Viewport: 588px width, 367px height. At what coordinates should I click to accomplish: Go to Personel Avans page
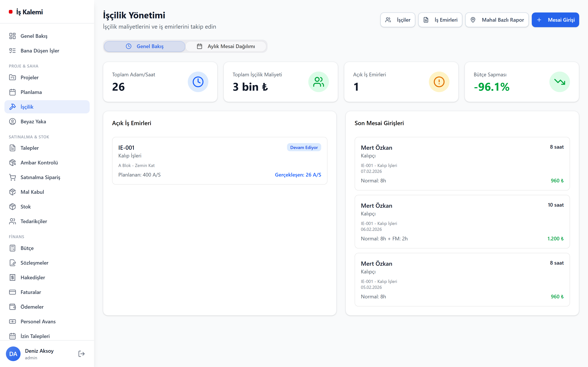(47, 321)
